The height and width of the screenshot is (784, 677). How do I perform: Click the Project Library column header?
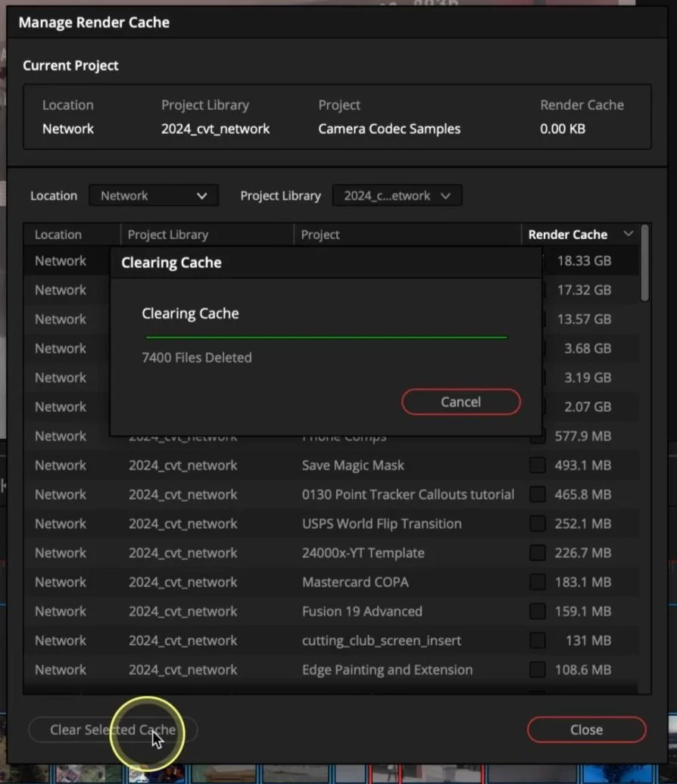click(167, 234)
